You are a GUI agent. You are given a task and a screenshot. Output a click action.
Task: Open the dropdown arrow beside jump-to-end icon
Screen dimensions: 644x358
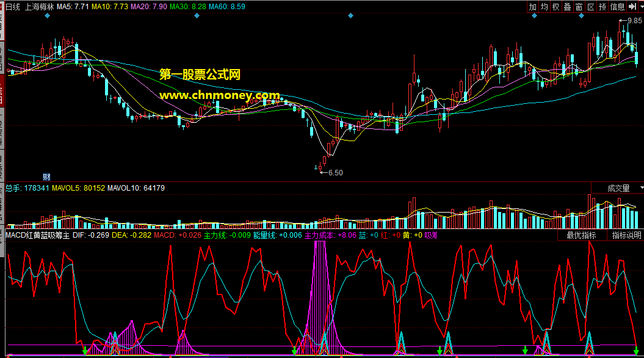pos(641,7)
